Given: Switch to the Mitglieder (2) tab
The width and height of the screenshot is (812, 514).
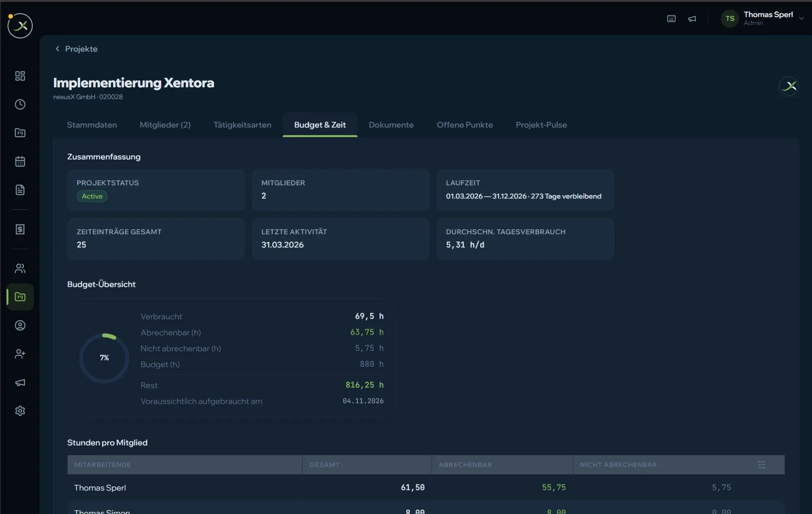Looking at the screenshot, I should click(165, 125).
